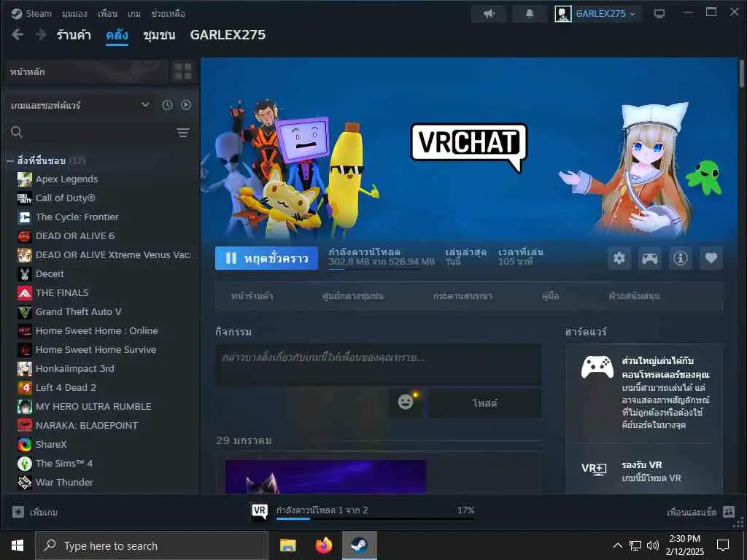Image resolution: width=747 pixels, height=560 pixels.
Task: Open File Explorer from the taskbar
Action: tap(287, 545)
